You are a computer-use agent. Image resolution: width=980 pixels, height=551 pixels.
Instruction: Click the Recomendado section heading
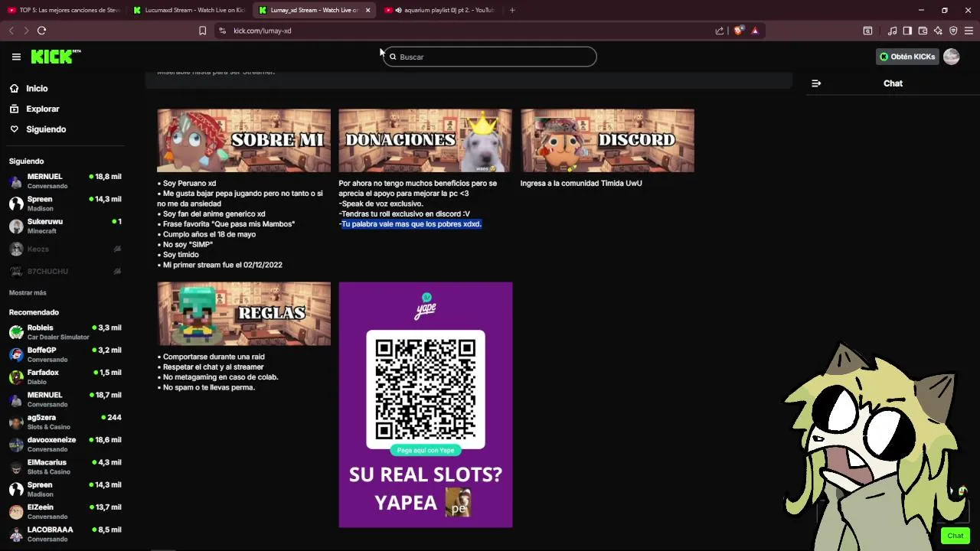pyautogui.click(x=34, y=312)
